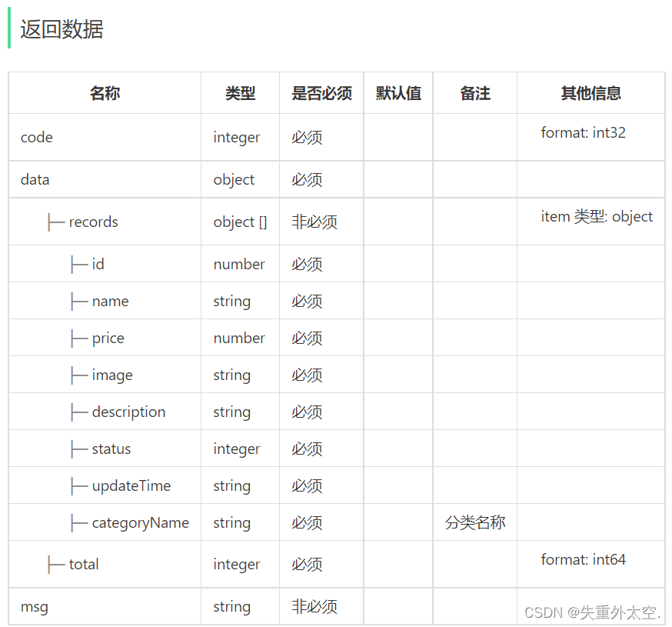This screenshot has width=672, height=627.
Task: Click the price field name
Action: pos(108,339)
